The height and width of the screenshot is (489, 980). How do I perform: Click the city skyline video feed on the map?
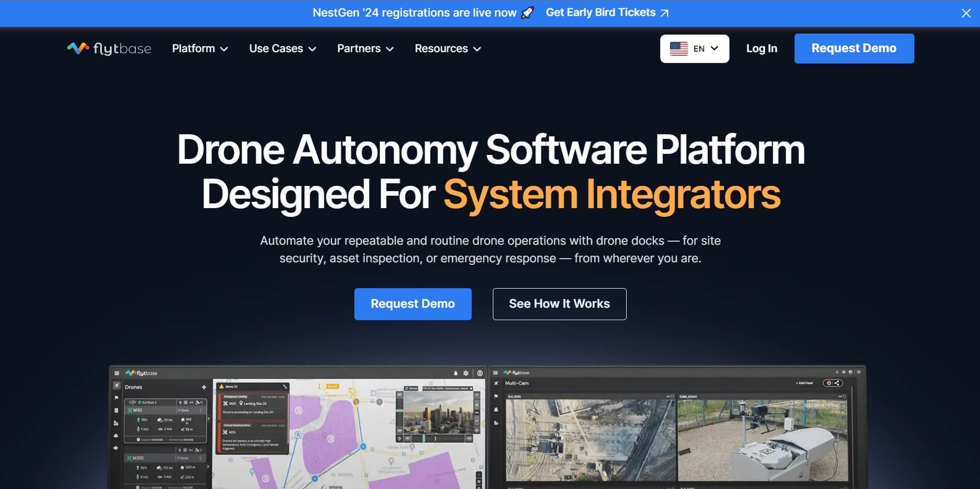click(x=437, y=413)
